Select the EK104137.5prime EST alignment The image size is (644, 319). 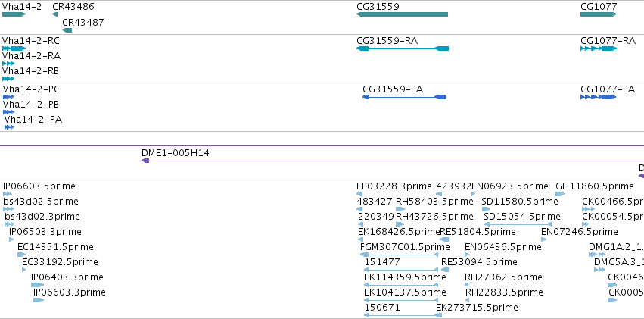[401, 300]
